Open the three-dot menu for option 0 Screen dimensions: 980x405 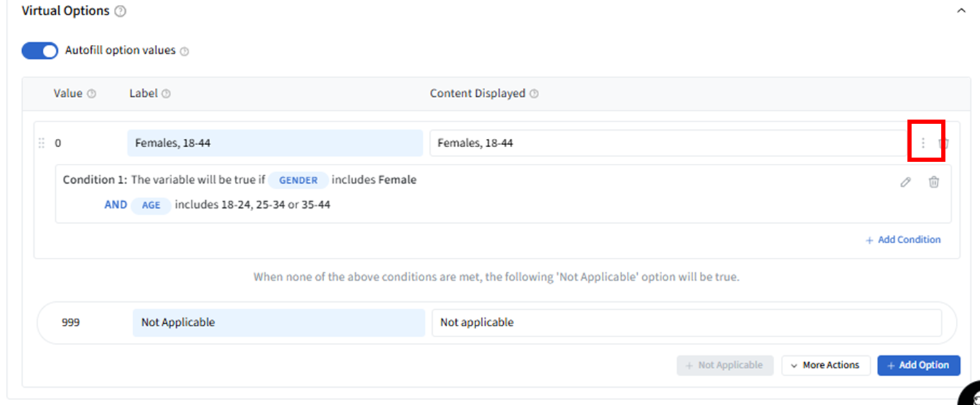click(x=923, y=143)
